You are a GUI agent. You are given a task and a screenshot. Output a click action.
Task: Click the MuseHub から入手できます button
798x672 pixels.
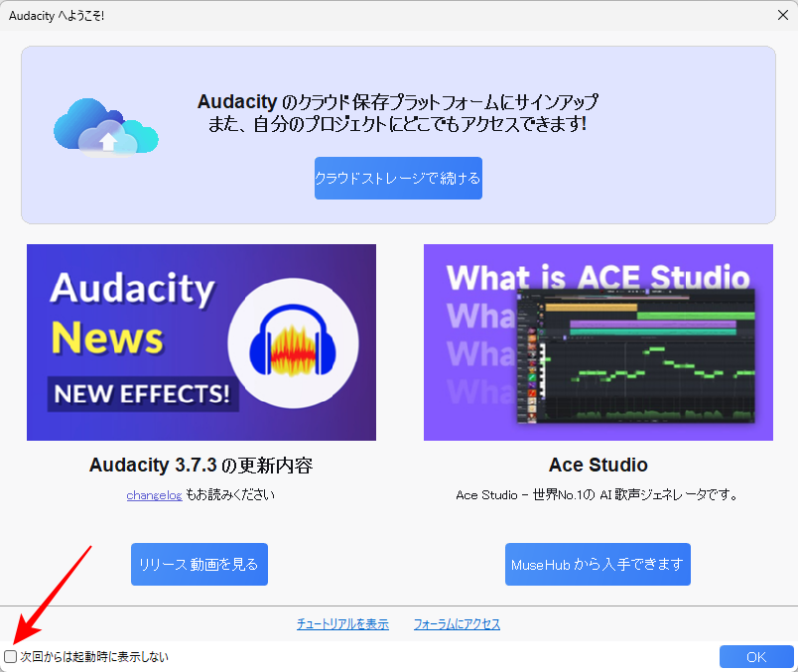(x=598, y=564)
